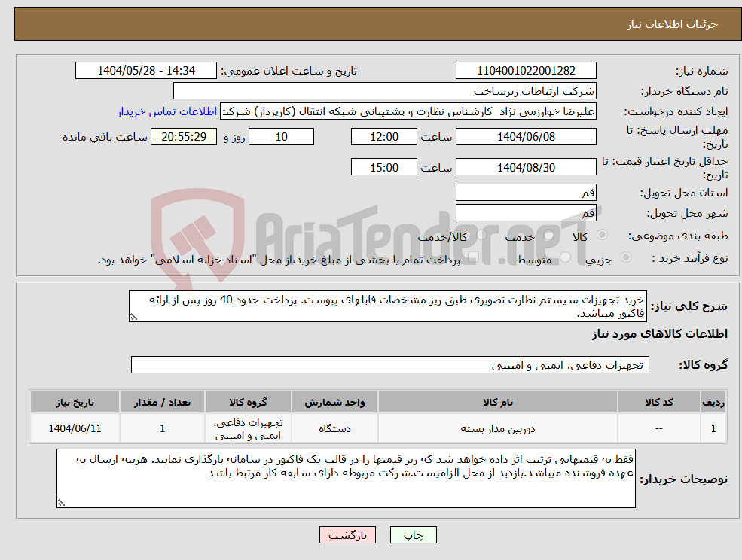Click the price validity time 15:00
This screenshot has width=742, height=560.
tap(383, 167)
